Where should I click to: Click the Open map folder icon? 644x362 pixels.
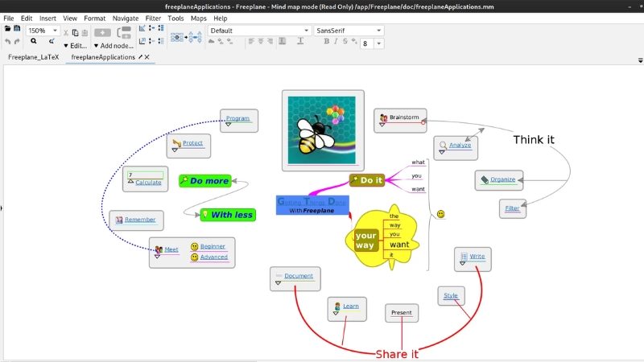pyautogui.click(x=7, y=29)
